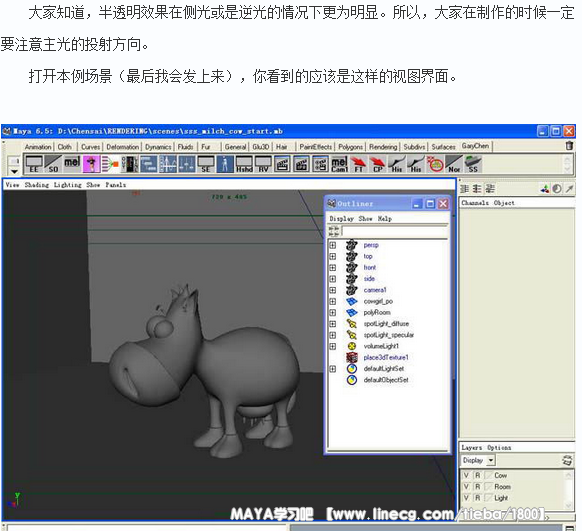Expand the cowgirl_po node
The image size is (582, 531).
tap(333, 301)
